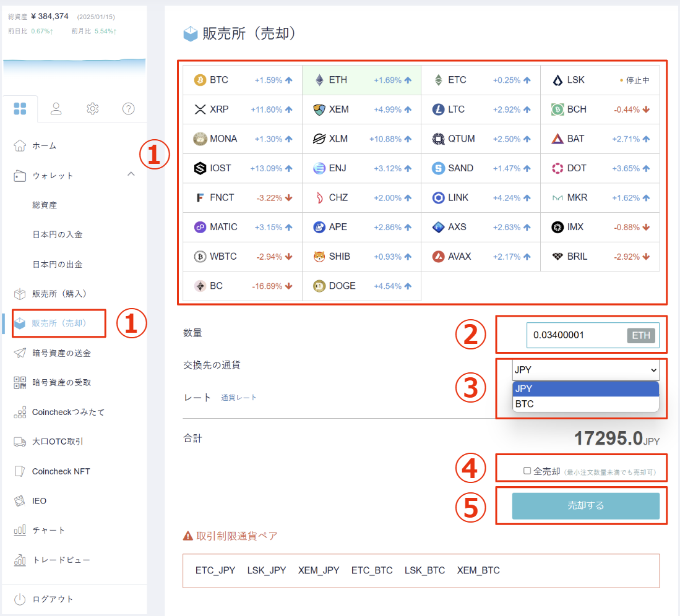Open 日本円の入金 deposit page

coord(58,234)
